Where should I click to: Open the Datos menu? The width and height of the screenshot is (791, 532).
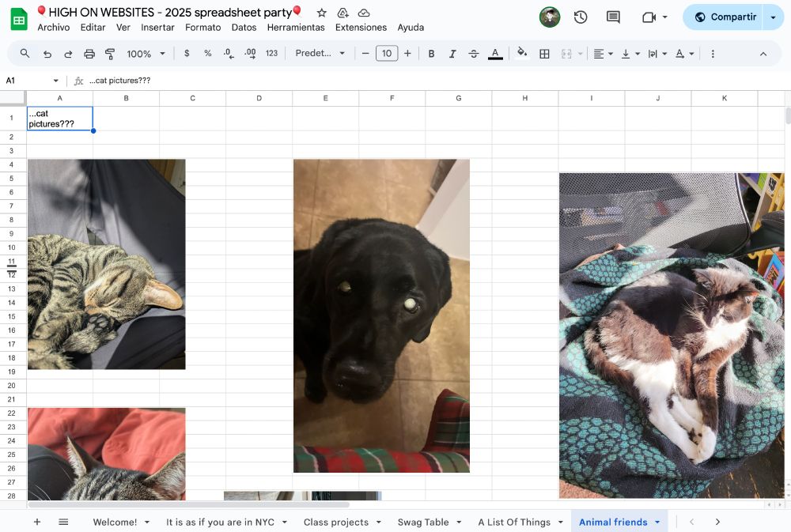[x=244, y=27]
